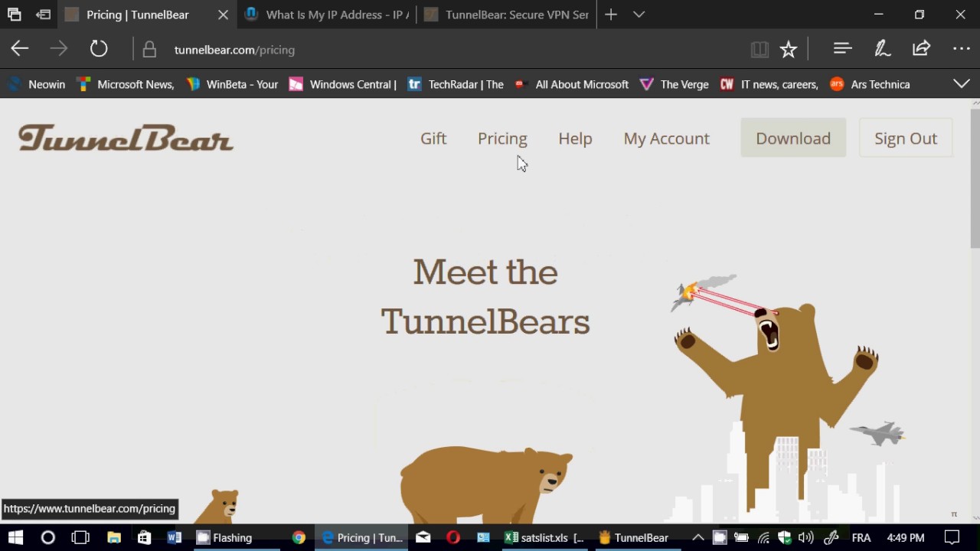Open Google Chrome from taskbar
Image resolution: width=980 pixels, height=551 pixels.
299,537
